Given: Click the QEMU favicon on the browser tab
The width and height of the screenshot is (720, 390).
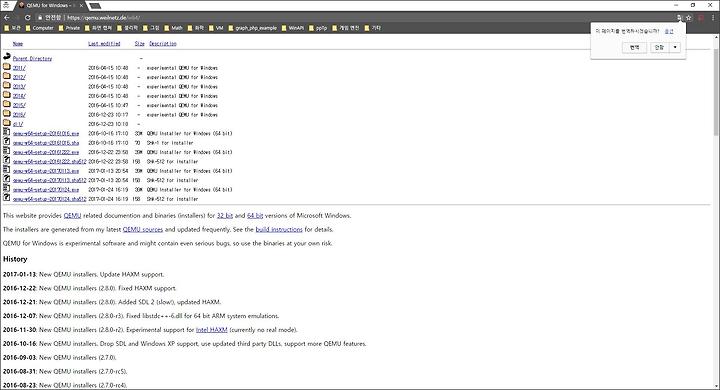Looking at the screenshot, I should 21,6.
